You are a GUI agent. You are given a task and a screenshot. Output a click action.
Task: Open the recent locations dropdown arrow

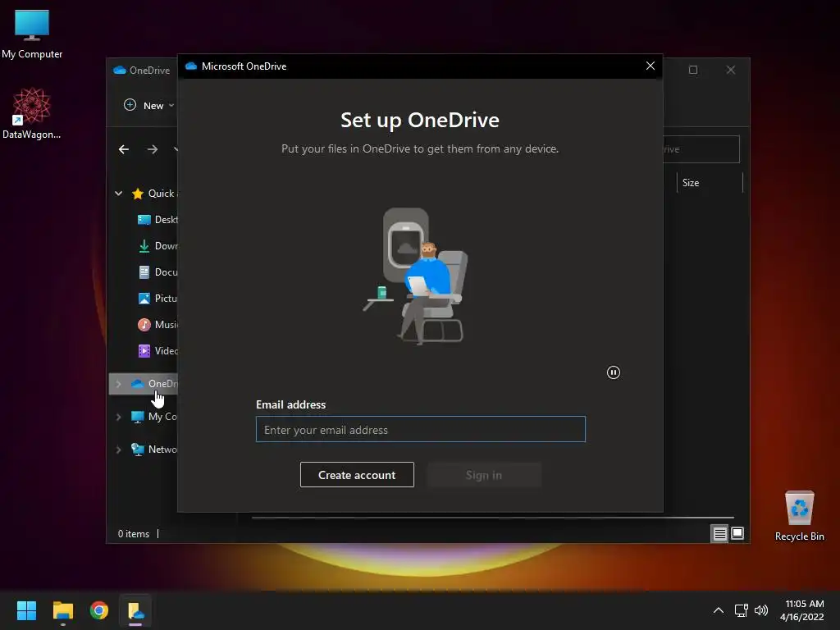point(176,149)
